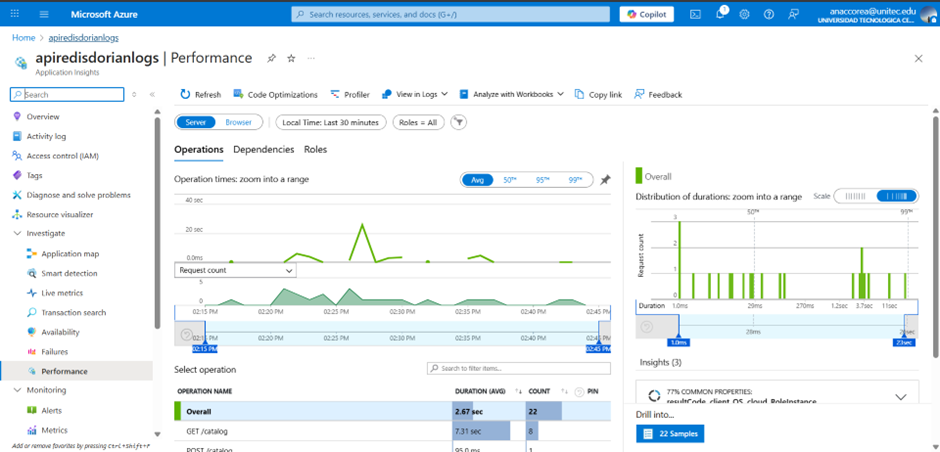The image size is (940, 452).
Task: Click the user account avatar
Action: tap(928, 14)
